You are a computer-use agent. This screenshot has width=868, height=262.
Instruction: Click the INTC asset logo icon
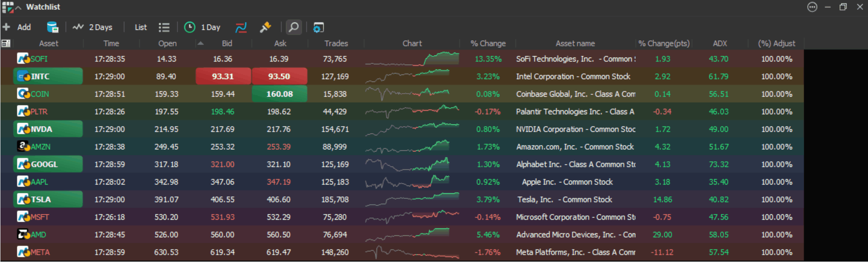coord(23,76)
